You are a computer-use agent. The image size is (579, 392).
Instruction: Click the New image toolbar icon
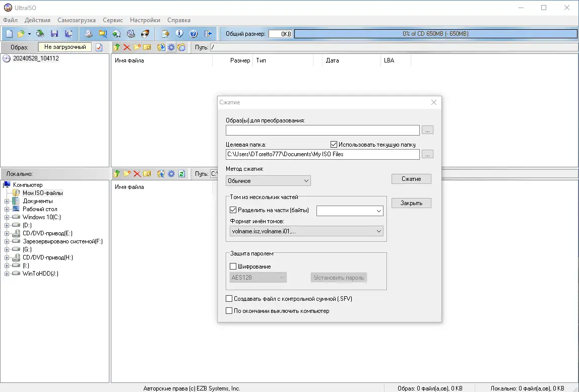pyautogui.click(x=9, y=34)
